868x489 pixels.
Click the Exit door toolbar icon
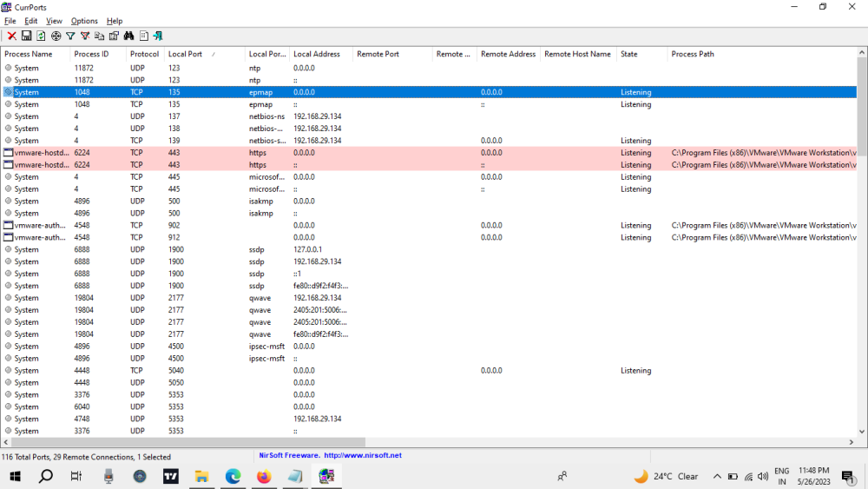point(157,36)
